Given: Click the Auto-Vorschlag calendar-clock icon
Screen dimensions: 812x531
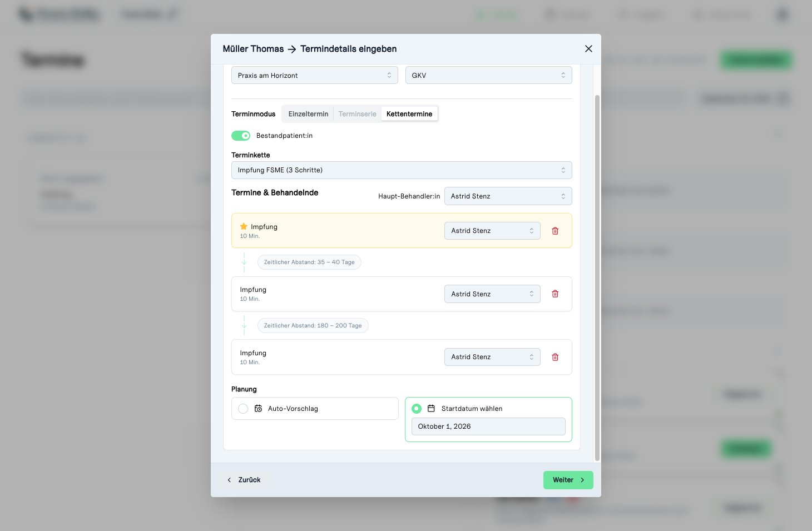Looking at the screenshot, I should (x=258, y=408).
